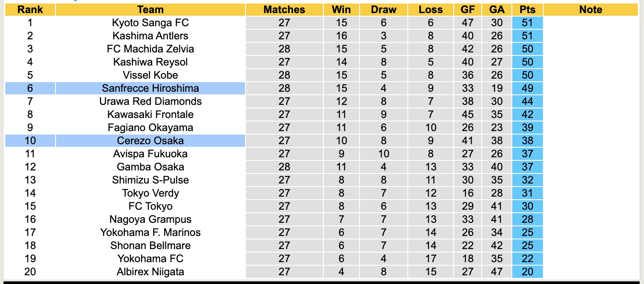Click the Rank column header

30,10
